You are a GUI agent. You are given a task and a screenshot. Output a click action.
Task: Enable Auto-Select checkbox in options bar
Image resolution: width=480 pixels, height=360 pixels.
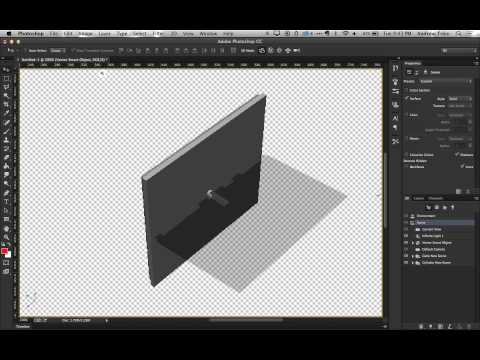[26, 51]
